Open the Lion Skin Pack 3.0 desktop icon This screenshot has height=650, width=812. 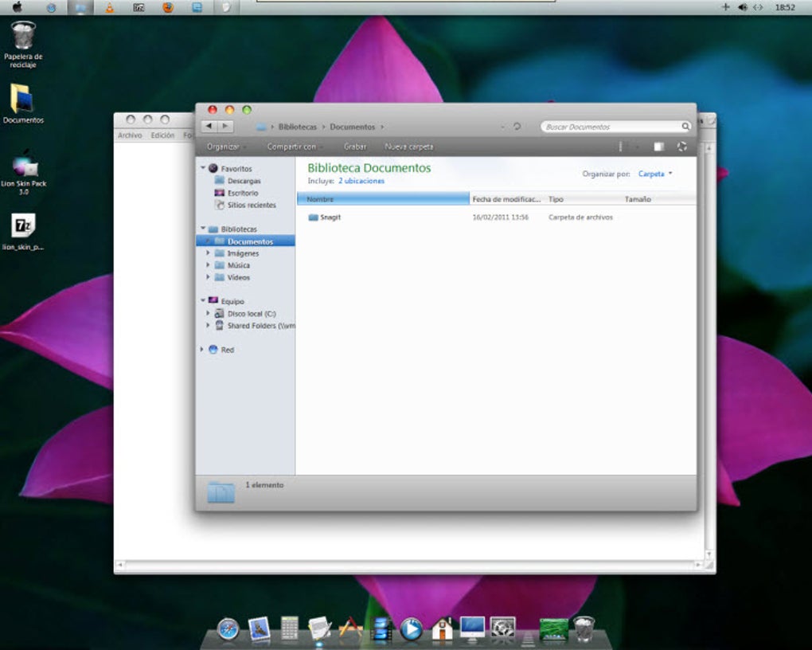pos(23,173)
